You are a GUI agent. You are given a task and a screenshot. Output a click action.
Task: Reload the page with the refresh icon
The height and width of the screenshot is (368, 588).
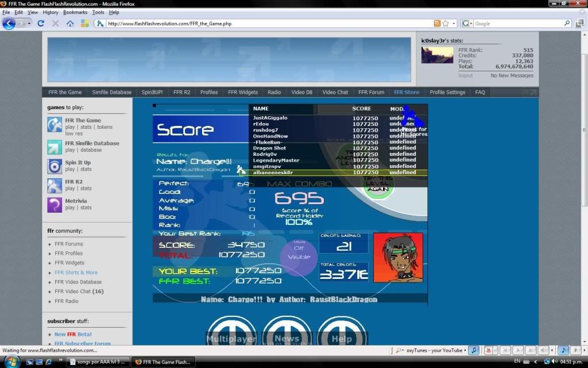pyautogui.click(x=41, y=24)
